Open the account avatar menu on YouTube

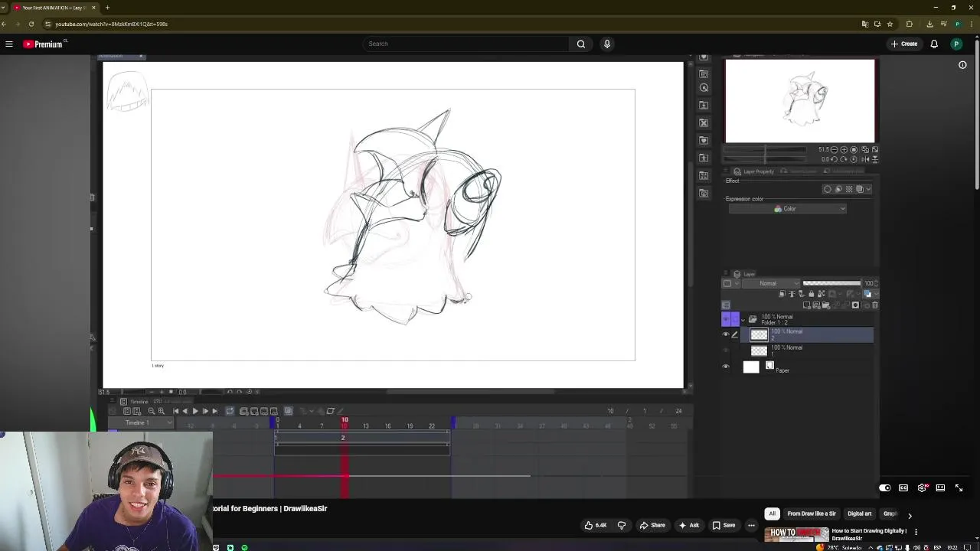click(956, 44)
